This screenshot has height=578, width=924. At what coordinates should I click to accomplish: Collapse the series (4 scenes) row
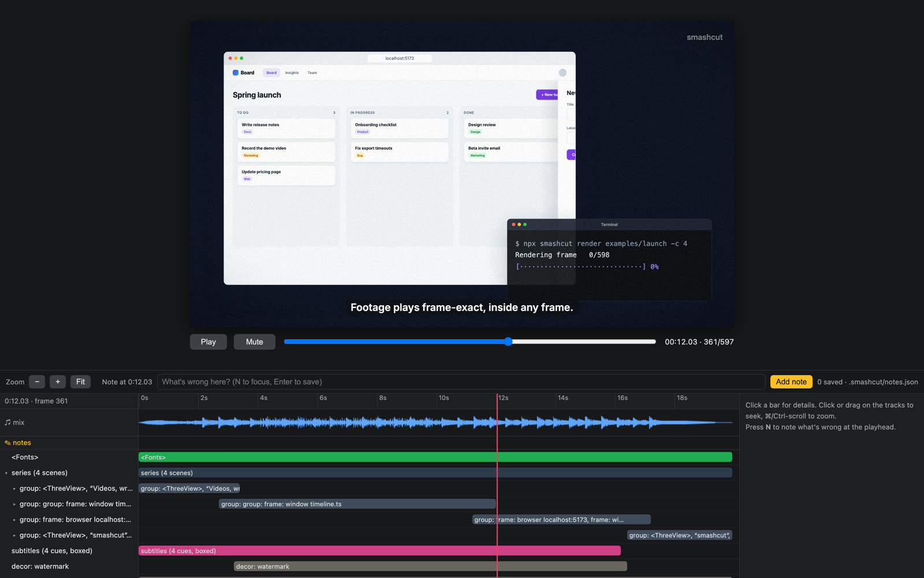tap(6, 473)
